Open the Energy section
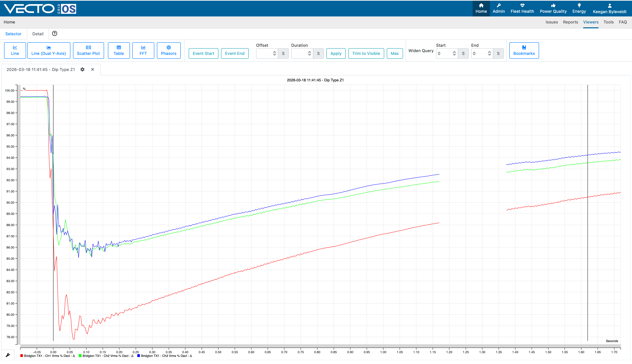This screenshot has height=364, width=632. pos(579,8)
